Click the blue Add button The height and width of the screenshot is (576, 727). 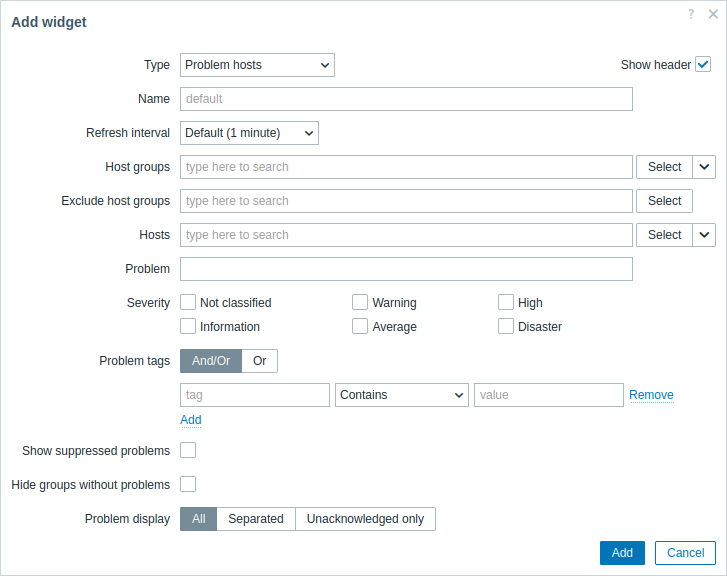point(622,553)
